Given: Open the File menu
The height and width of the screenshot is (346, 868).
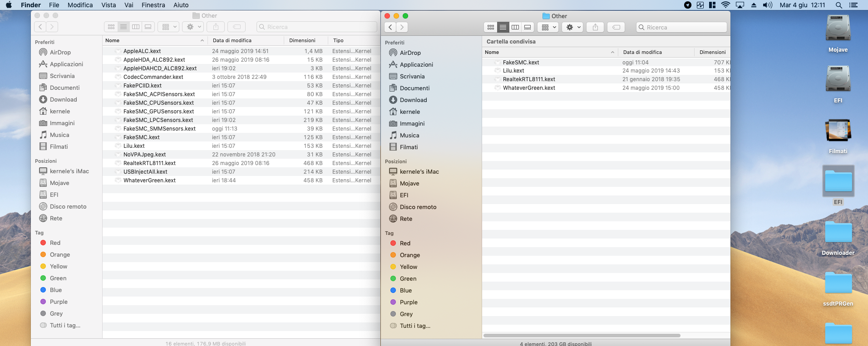Looking at the screenshot, I should pyautogui.click(x=54, y=5).
